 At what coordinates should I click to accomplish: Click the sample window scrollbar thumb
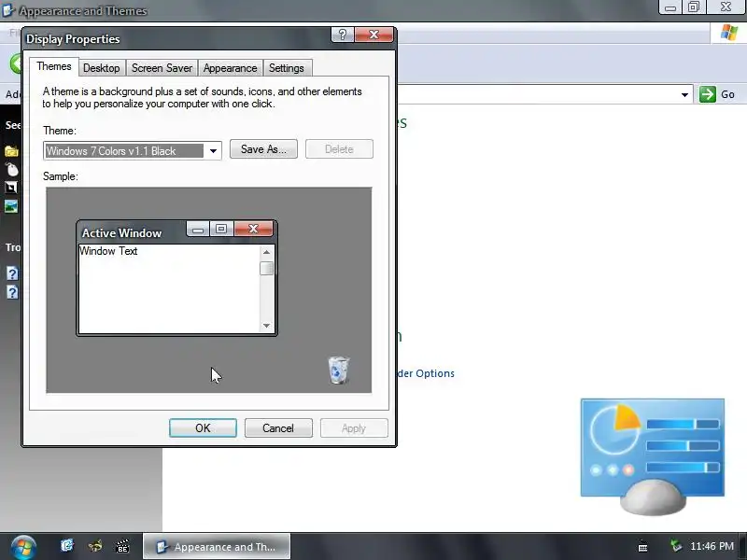click(267, 268)
